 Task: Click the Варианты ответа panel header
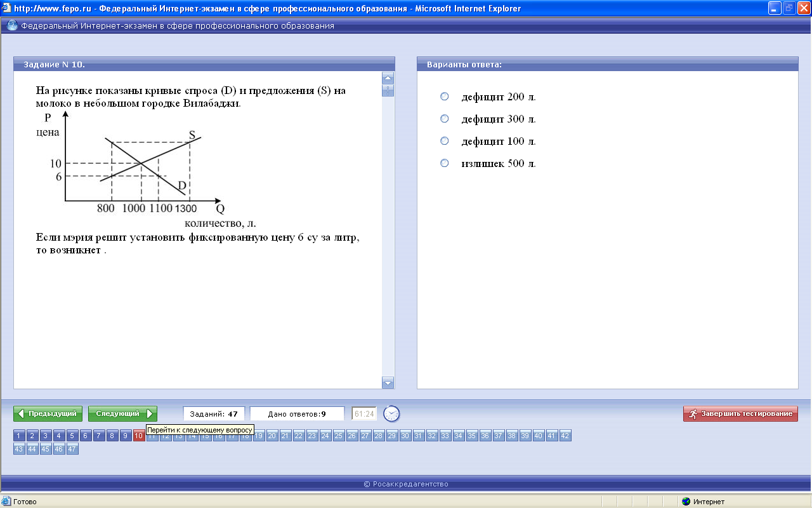608,64
